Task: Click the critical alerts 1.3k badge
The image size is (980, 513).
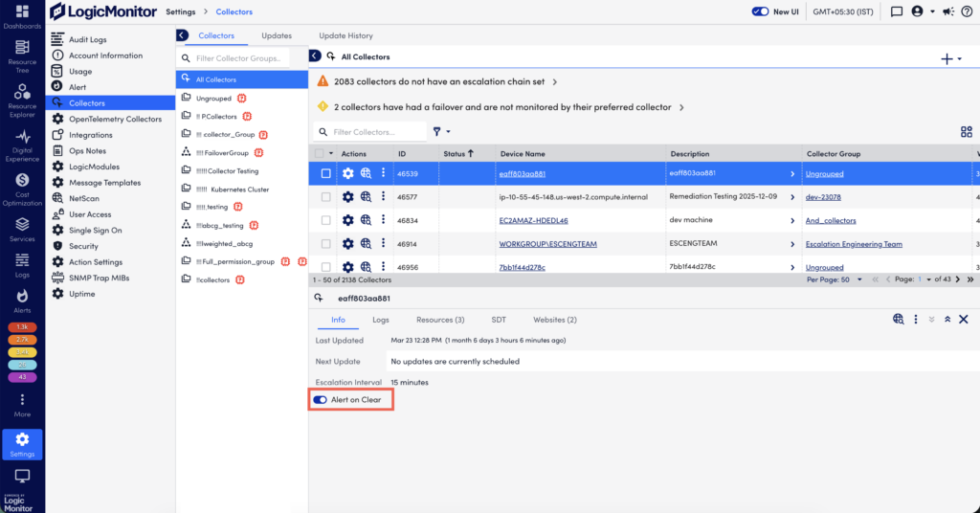Action: point(22,326)
